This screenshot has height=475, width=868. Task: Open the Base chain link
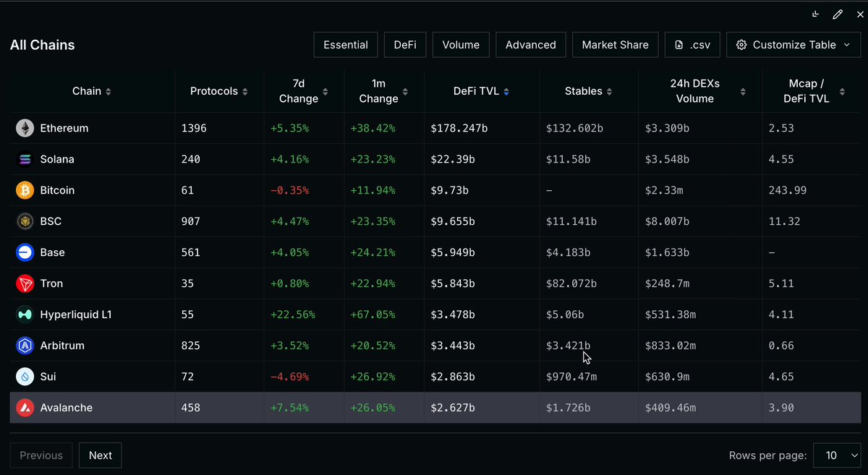point(53,252)
